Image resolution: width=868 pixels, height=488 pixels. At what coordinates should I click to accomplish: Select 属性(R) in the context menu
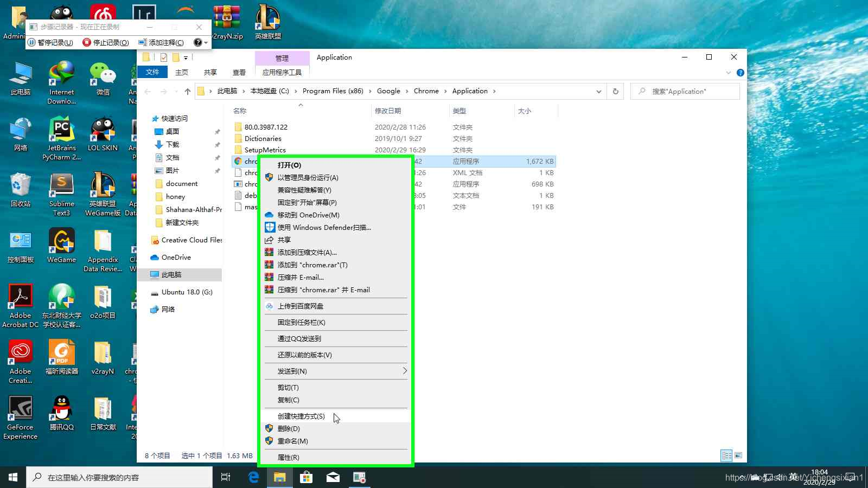click(x=336, y=457)
